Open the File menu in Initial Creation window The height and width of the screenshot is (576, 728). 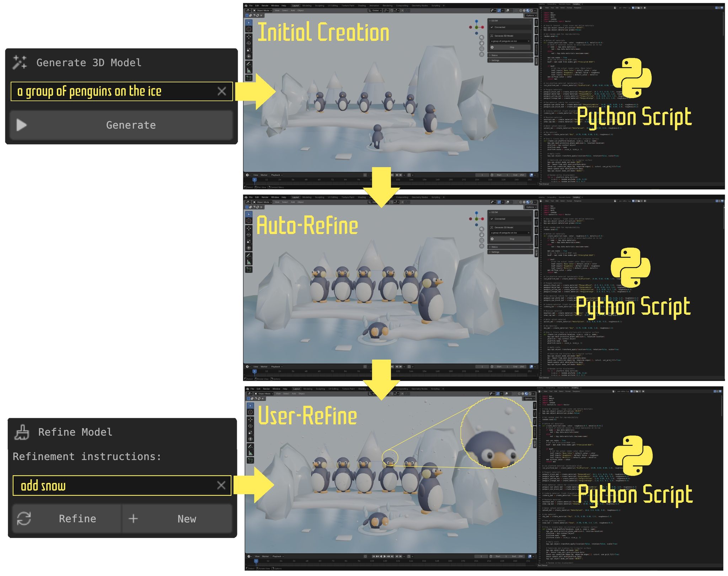[x=251, y=6]
